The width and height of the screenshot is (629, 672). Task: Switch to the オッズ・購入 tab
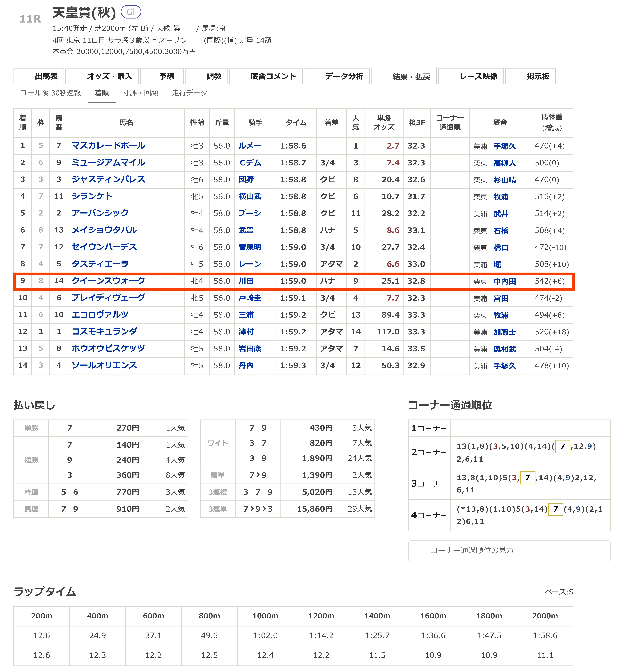[102, 76]
